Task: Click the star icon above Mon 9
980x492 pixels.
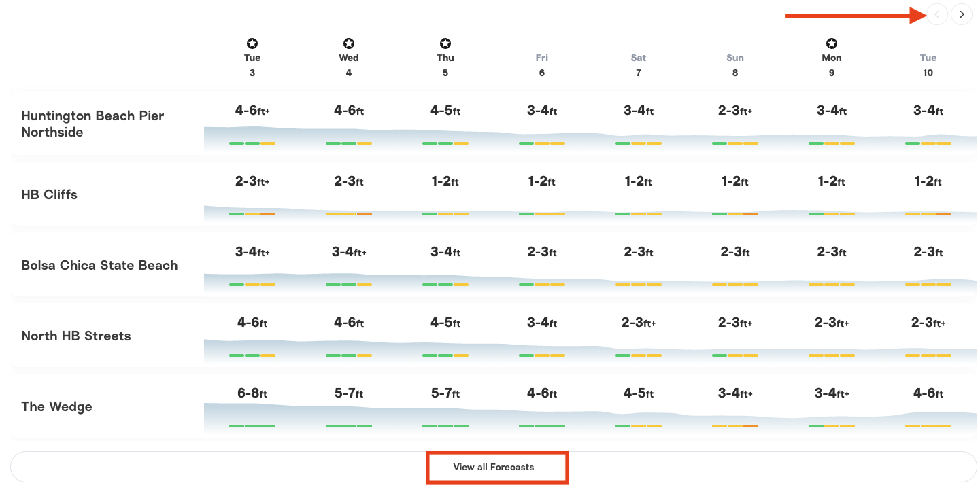Action: (832, 43)
